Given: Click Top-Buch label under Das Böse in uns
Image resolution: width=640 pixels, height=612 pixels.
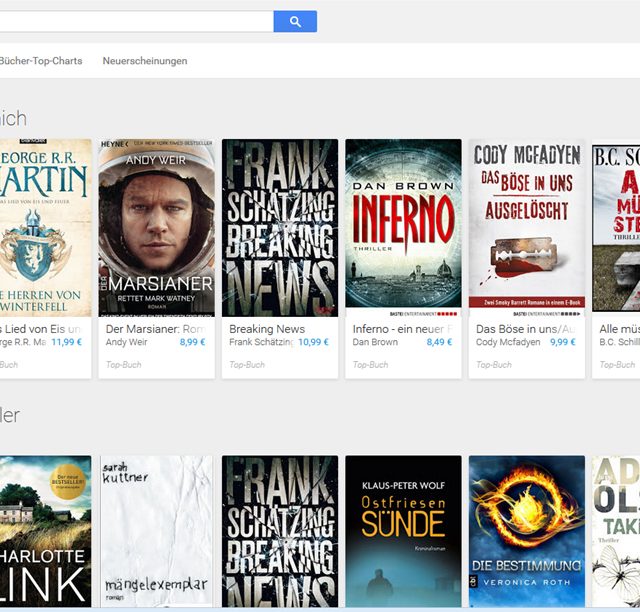Looking at the screenshot, I should (494, 365).
